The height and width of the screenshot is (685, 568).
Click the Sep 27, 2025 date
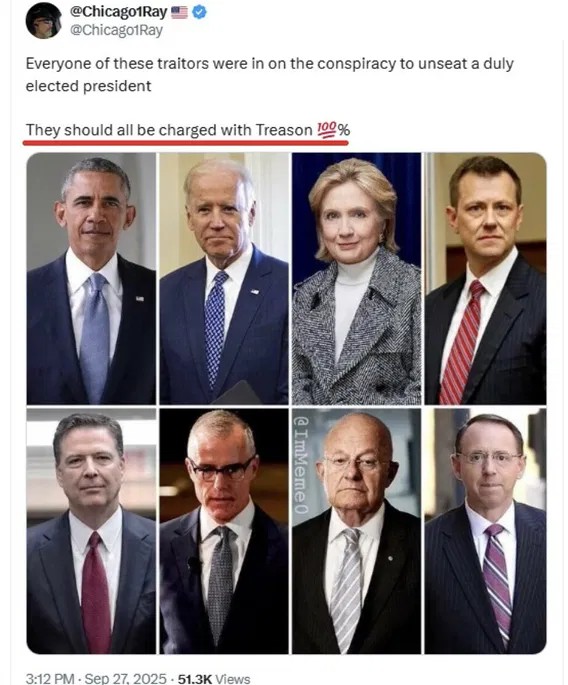(125, 678)
